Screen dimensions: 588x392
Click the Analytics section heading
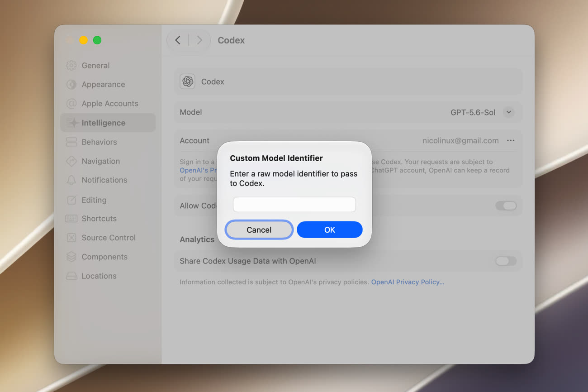point(197,239)
